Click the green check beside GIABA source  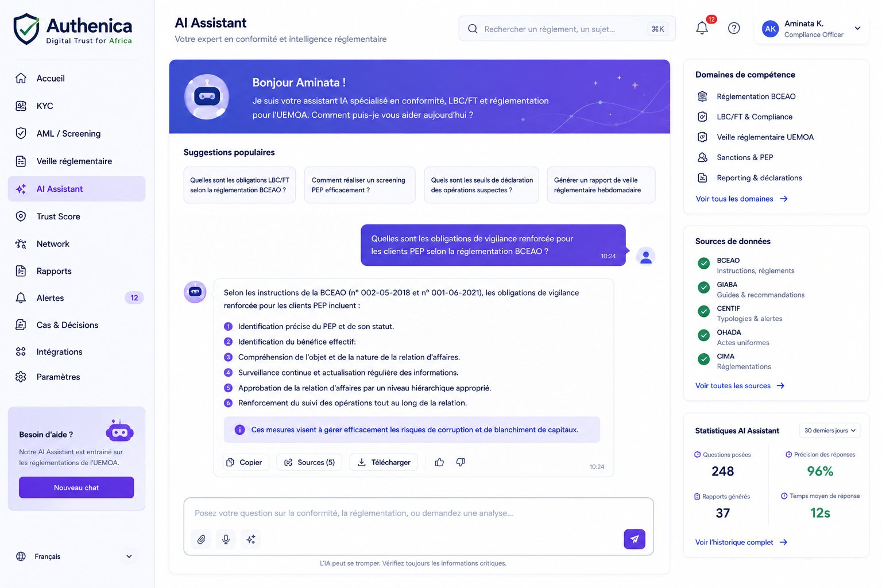[x=703, y=288]
